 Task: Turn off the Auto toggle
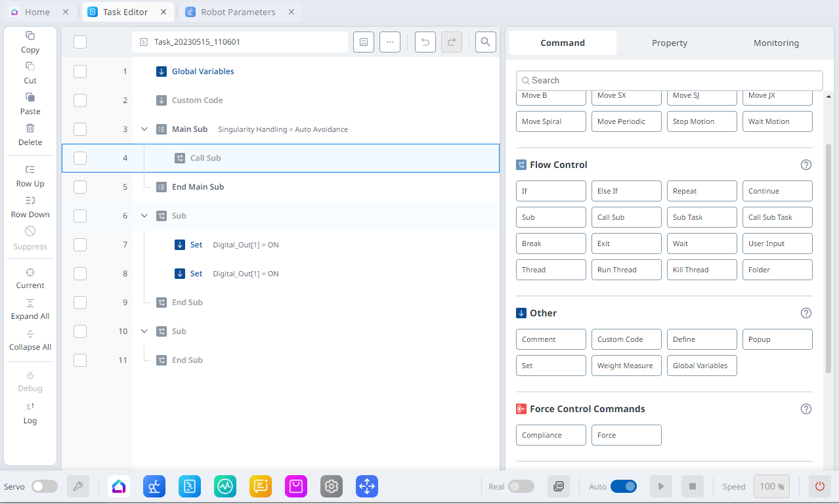point(623,486)
